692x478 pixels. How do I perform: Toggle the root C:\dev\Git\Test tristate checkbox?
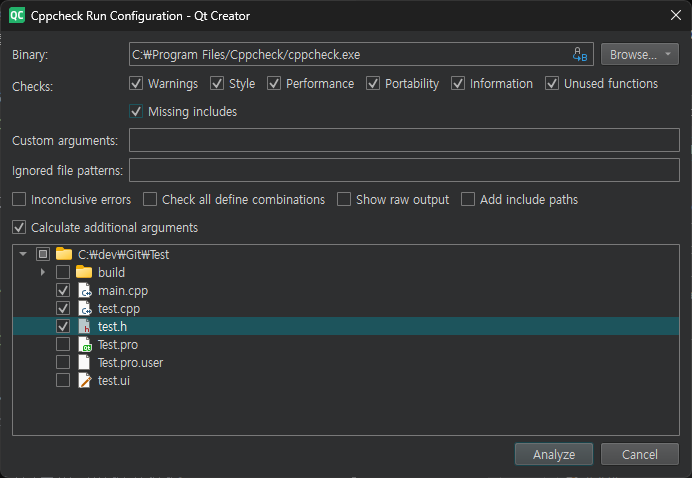43,254
